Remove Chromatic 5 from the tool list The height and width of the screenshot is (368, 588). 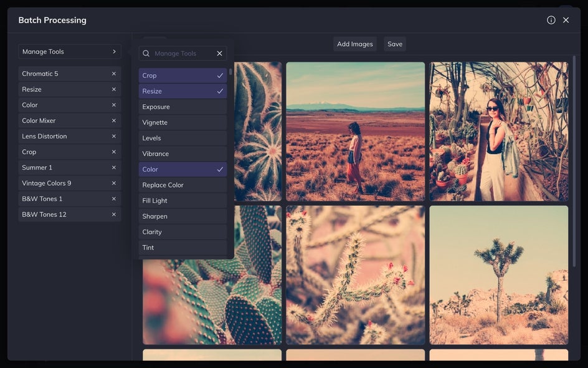113,74
